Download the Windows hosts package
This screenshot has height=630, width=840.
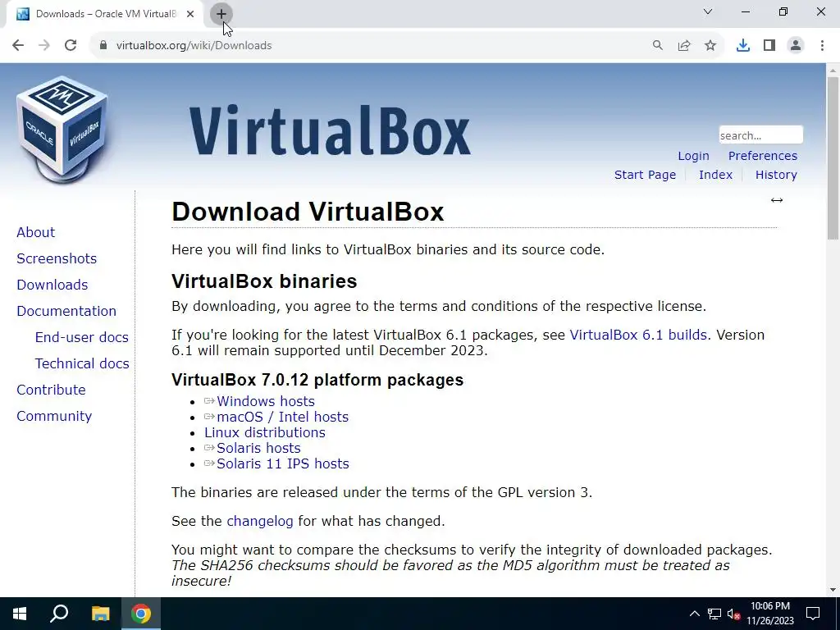click(265, 401)
